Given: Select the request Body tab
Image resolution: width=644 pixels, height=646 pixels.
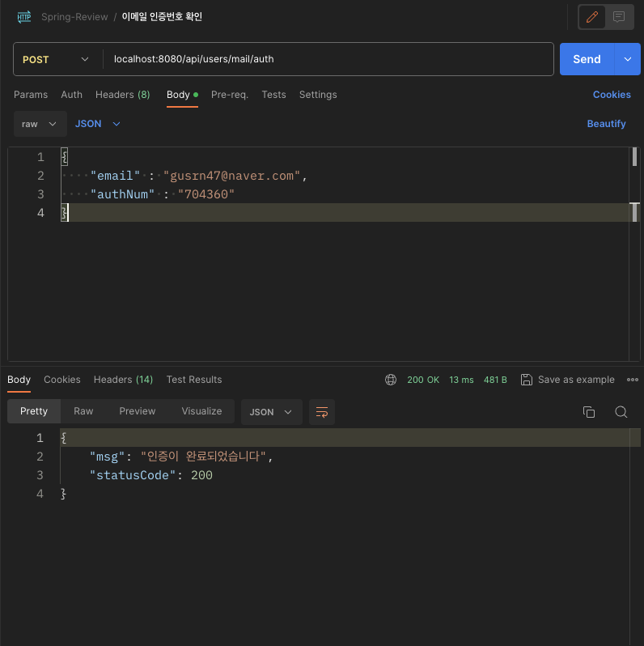Looking at the screenshot, I should [182, 95].
